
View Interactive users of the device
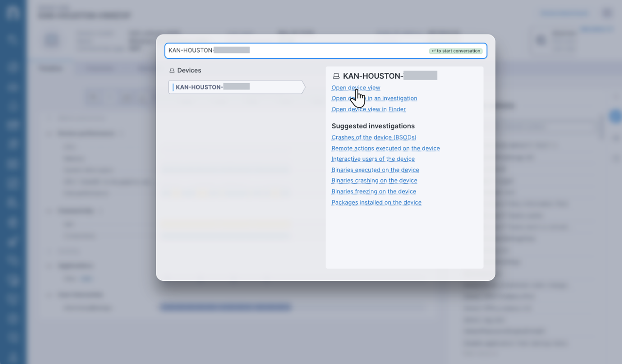373,159
